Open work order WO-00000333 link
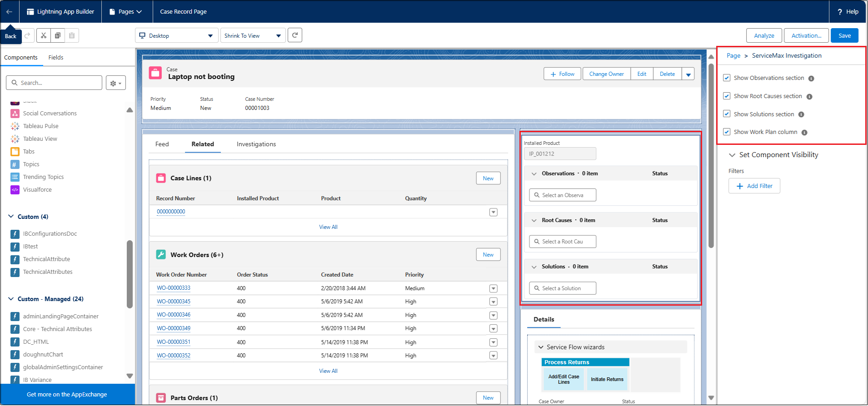The height and width of the screenshot is (406, 868). (174, 288)
